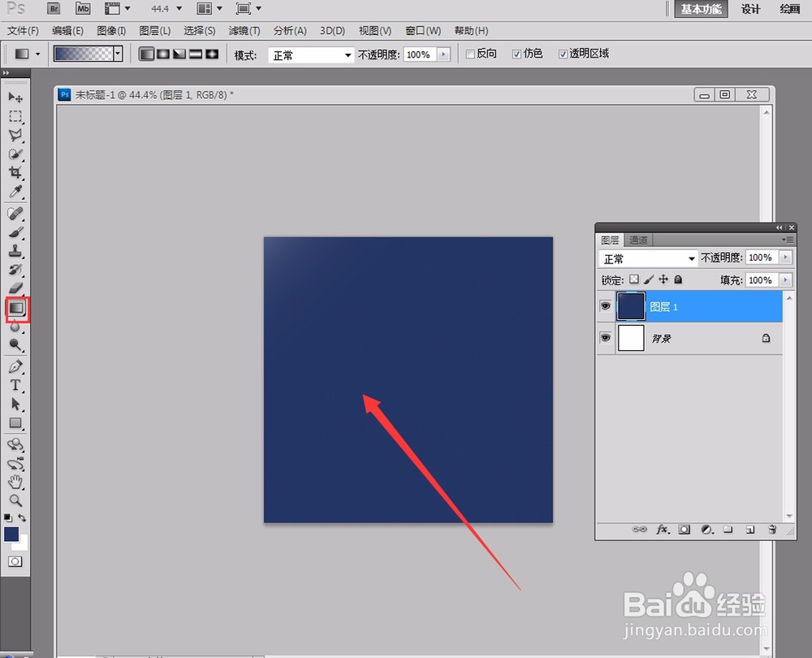Open tool preset picker dropdown

coord(37,54)
